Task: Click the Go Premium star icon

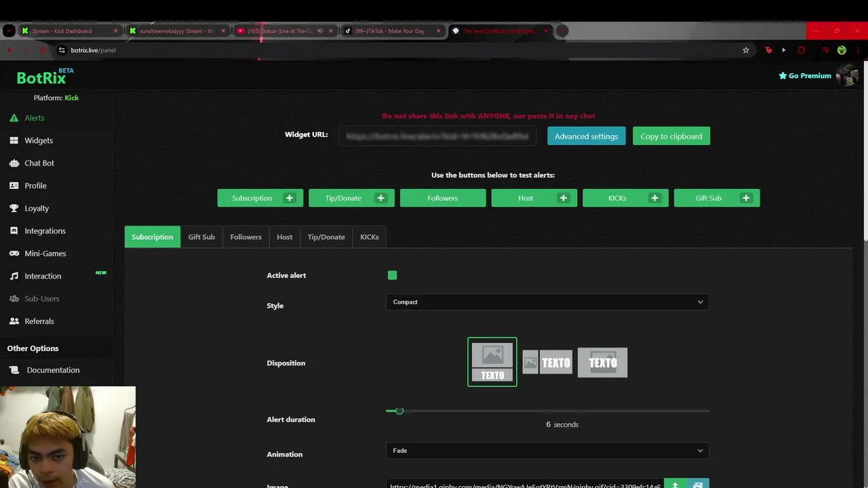Action: (x=783, y=76)
